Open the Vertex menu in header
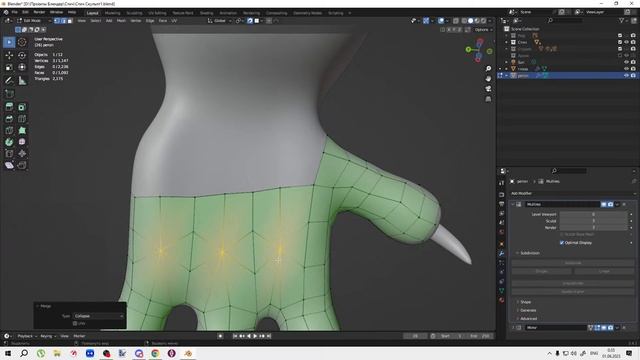Viewport: 640px width, 360px height. coord(136,20)
